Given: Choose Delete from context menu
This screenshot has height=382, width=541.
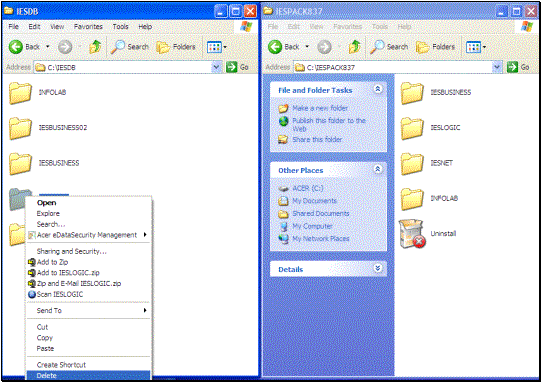Looking at the screenshot, I should tap(88, 375).
